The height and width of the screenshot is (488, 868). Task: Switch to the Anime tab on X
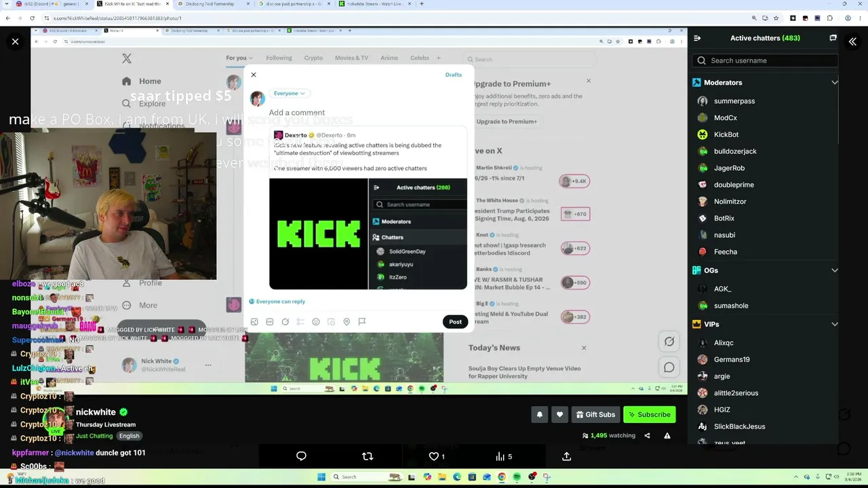tap(389, 58)
